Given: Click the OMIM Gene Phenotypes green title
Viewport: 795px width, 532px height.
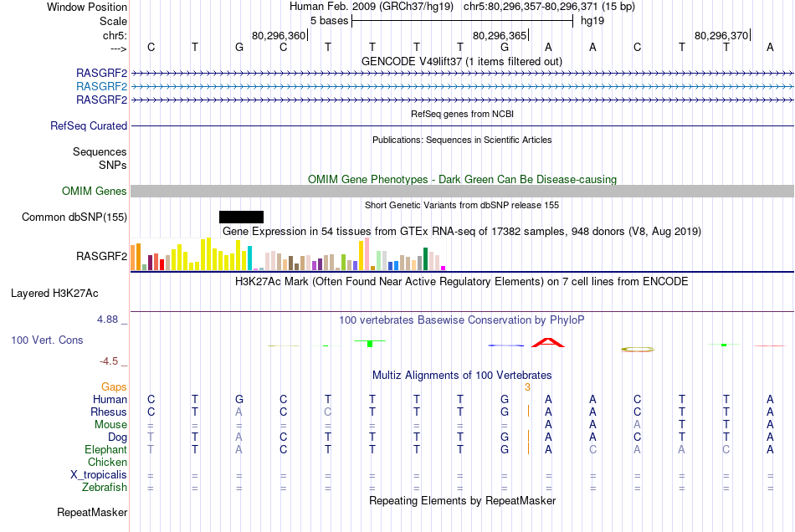Looking at the screenshot, I should 462,179.
